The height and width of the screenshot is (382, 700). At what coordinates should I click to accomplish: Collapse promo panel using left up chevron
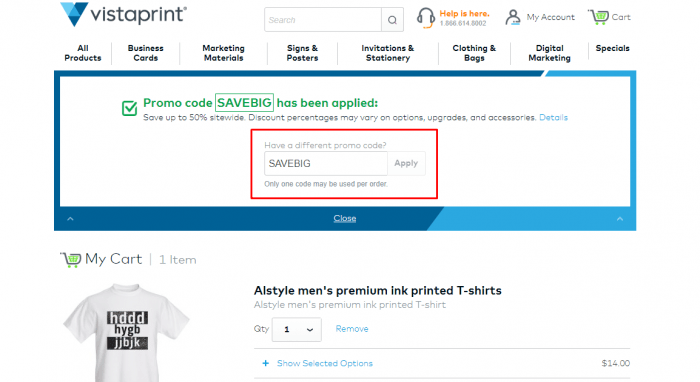point(70,219)
